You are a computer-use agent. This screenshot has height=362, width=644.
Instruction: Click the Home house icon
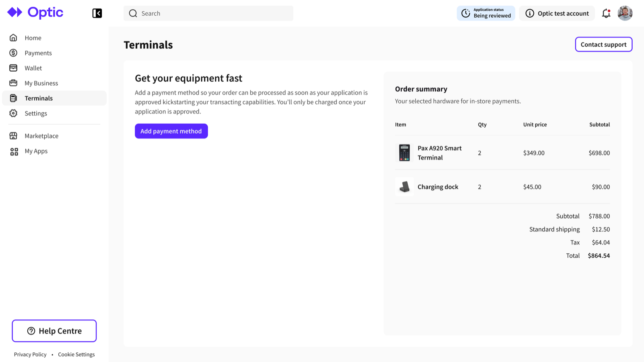pyautogui.click(x=13, y=38)
